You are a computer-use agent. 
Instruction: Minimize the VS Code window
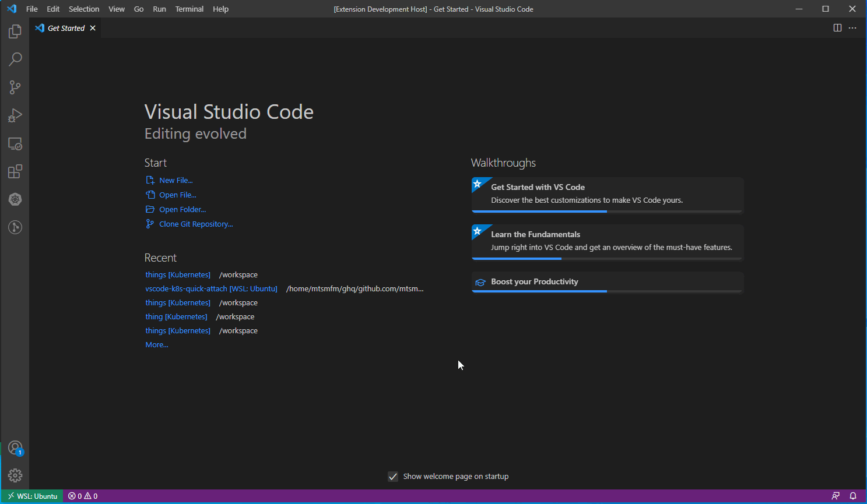(x=799, y=9)
